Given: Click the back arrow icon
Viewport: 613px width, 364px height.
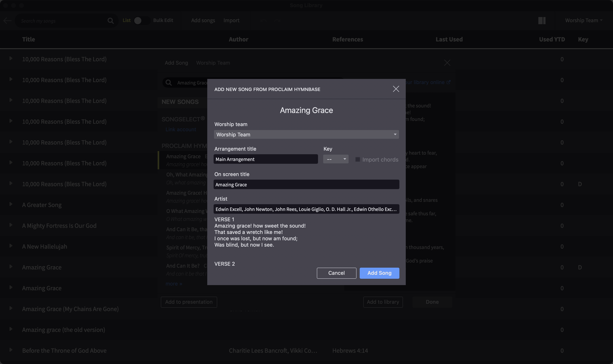Looking at the screenshot, I should tap(7, 21).
